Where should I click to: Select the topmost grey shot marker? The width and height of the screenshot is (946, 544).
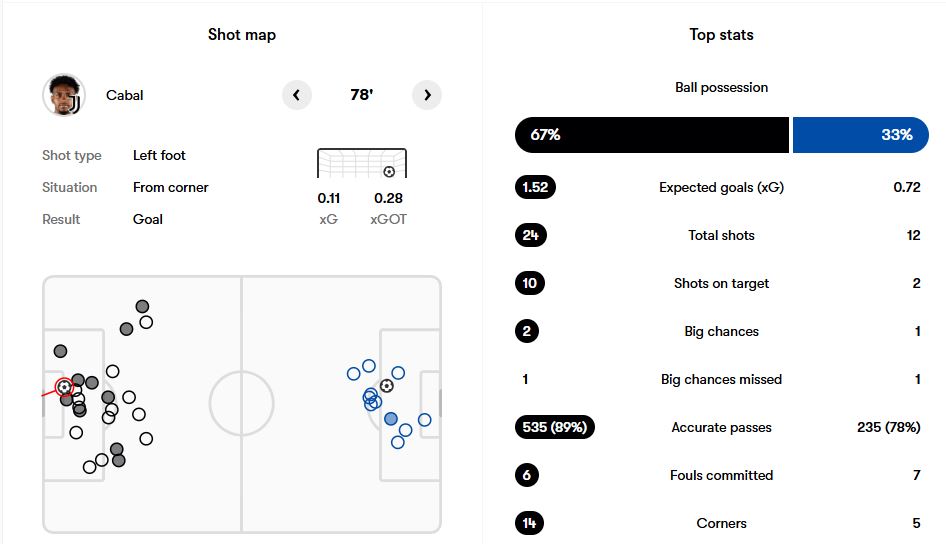[x=143, y=306]
